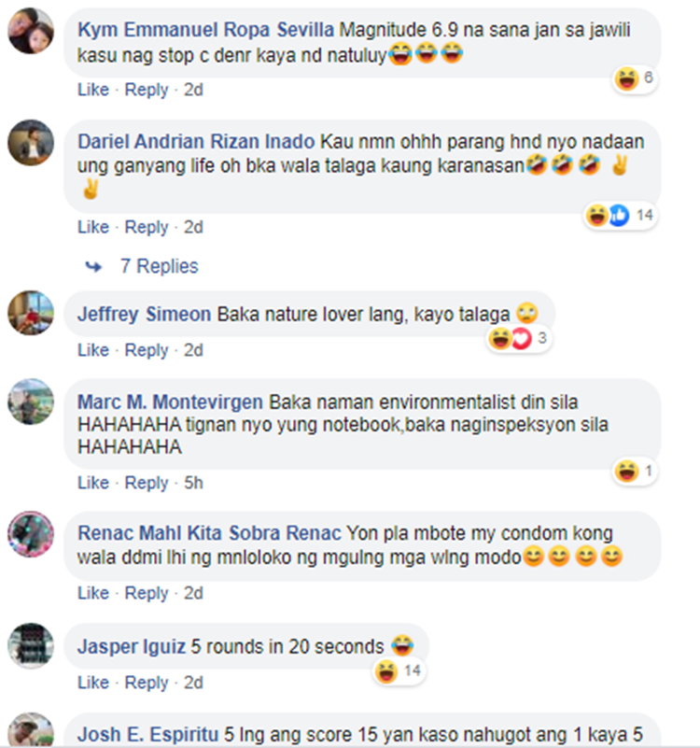Open the Jeffrey Simeon profile link

click(144, 315)
